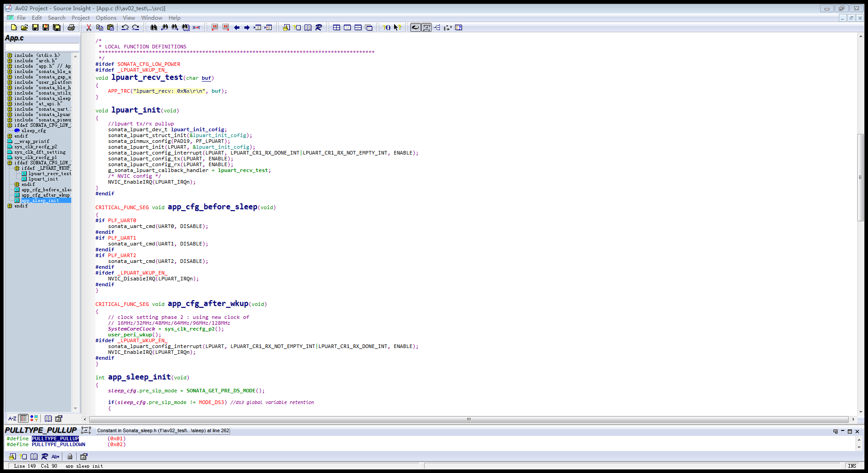The image size is (868, 473).
Task: Toggle the context window lock icon
Action: (70, 456)
